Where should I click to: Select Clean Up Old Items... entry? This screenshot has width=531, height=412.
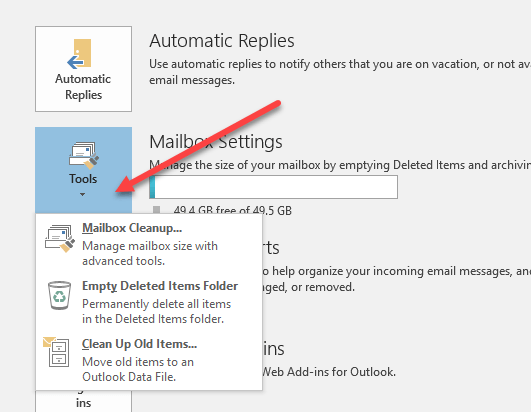point(139,344)
